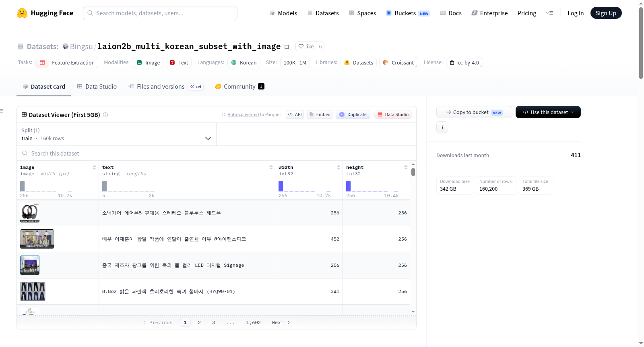This screenshot has width=644, height=347.
Task: Open Datasets in the top navigation
Action: point(323,13)
